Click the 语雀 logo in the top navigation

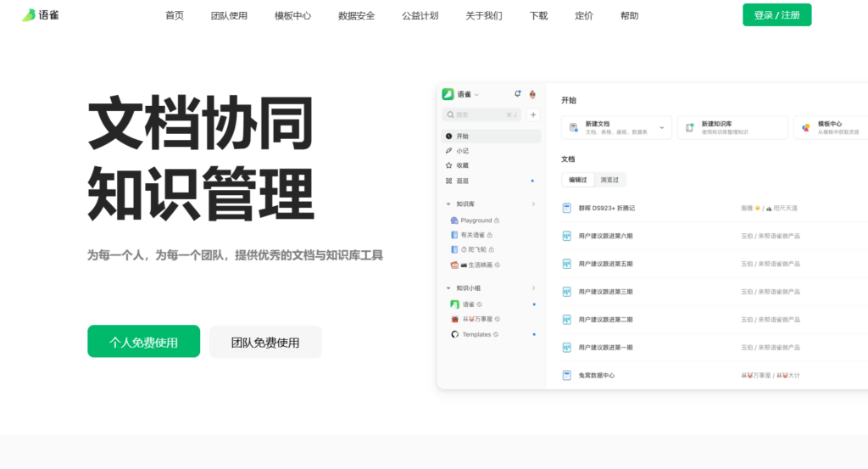point(41,15)
